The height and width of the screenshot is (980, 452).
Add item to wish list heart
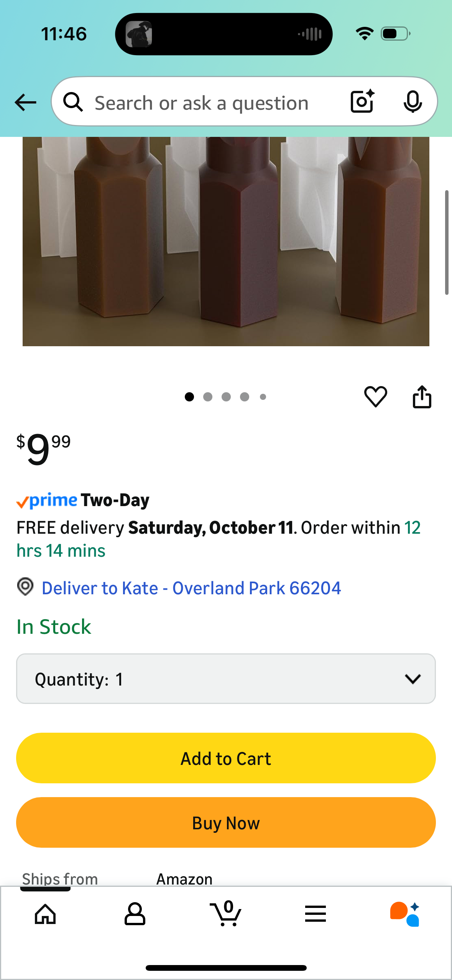pyautogui.click(x=375, y=397)
